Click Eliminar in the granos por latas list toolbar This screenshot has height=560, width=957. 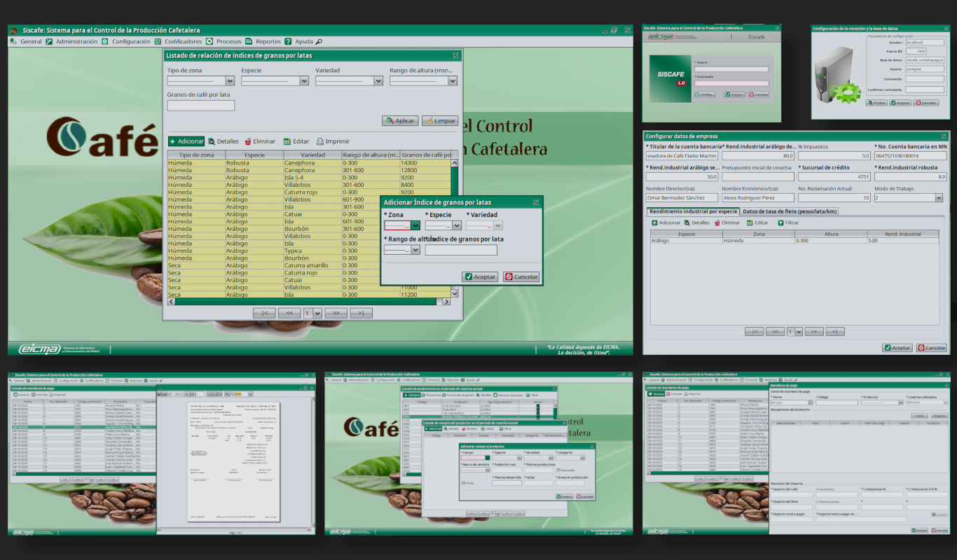(x=260, y=141)
